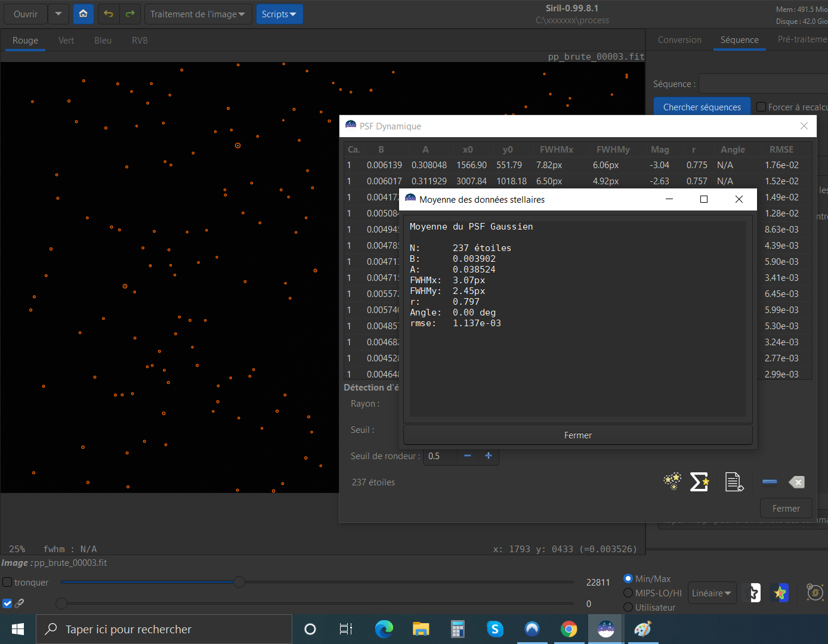The width and height of the screenshot is (828, 644).
Task: Check the Forcer à recalculer box
Action: (761, 107)
